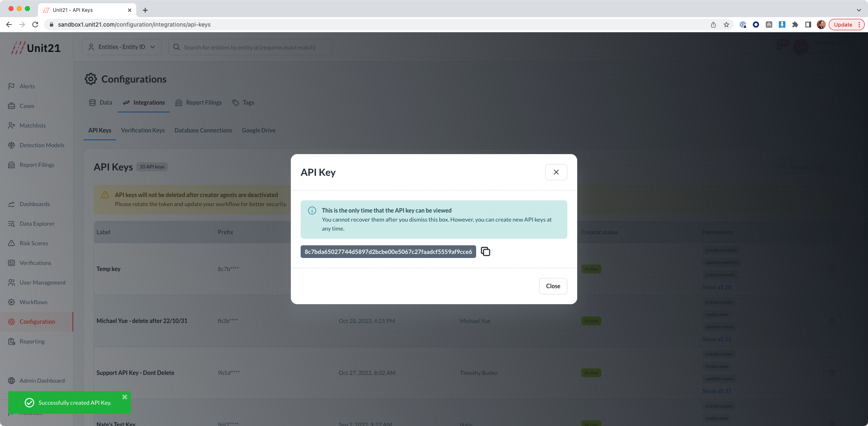Click Show all 28 permissions link
This screenshot has width=868, height=426.
point(716,287)
